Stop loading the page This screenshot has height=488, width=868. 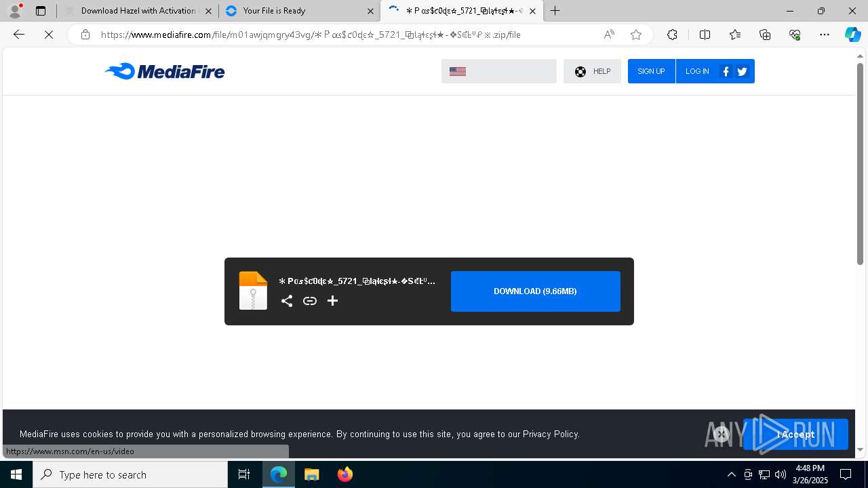(x=49, y=35)
